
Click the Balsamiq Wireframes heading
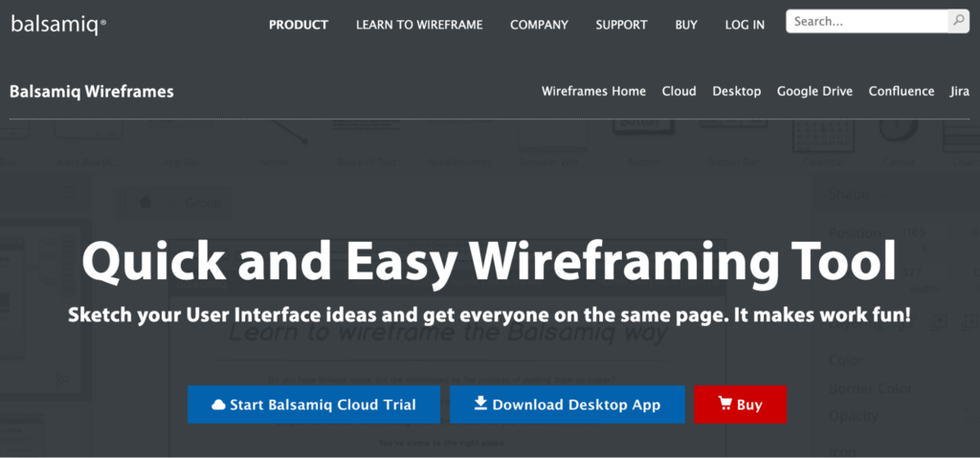click(92, 92)
